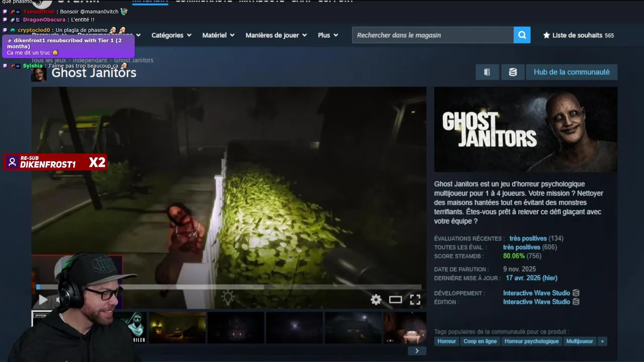Click the dikenfrost1 resubscribed notification
The height and width of the screenshot is (362, 644).
(68, 46)
